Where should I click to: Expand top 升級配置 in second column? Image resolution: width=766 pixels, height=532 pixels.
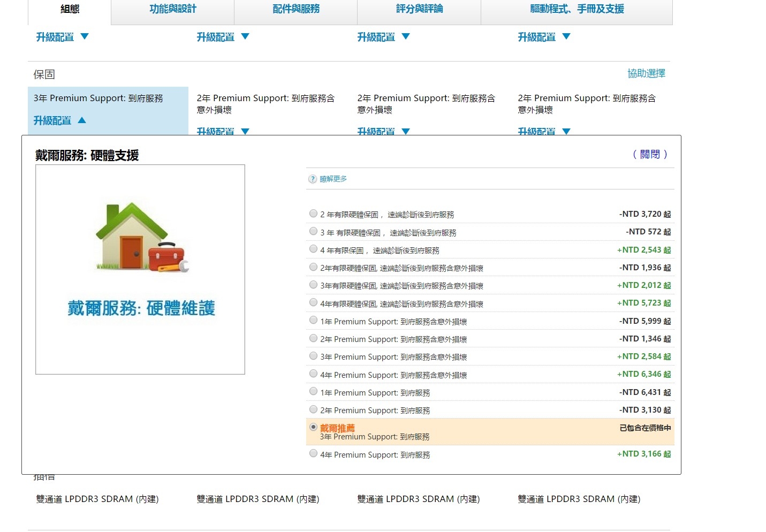point(223,37)
